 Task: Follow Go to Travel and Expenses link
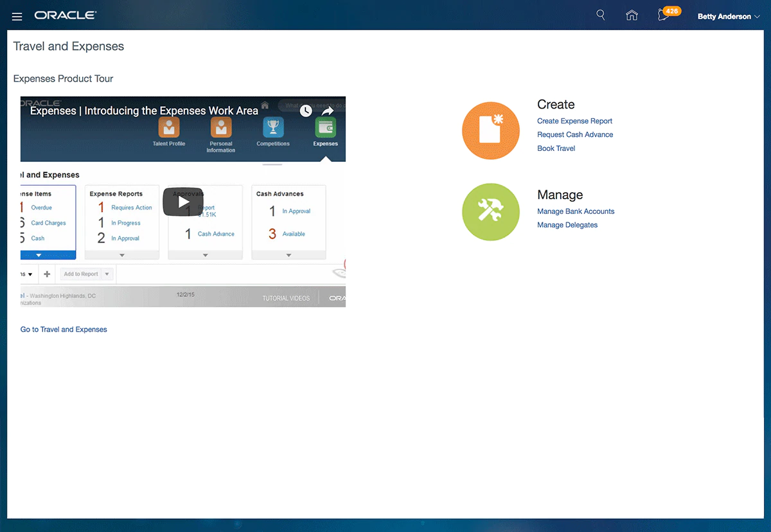[x=64, y=330]
